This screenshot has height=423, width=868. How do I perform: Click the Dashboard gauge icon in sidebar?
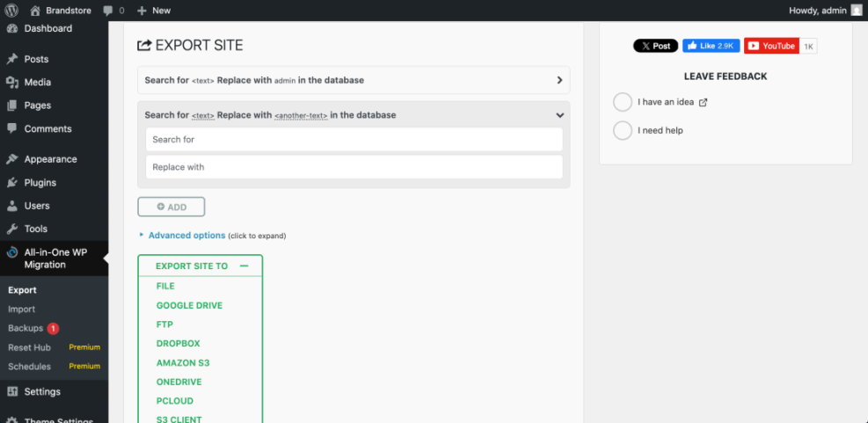click(12, 28)
